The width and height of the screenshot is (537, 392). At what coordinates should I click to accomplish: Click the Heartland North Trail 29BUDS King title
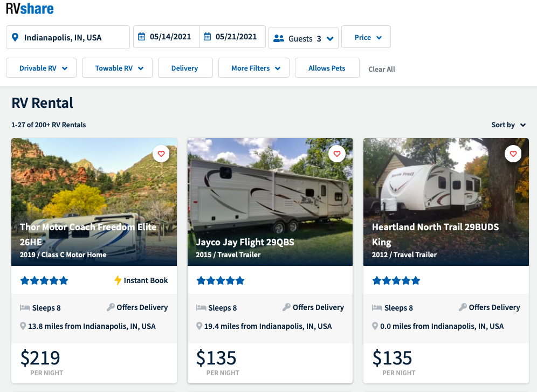(436, 235)
